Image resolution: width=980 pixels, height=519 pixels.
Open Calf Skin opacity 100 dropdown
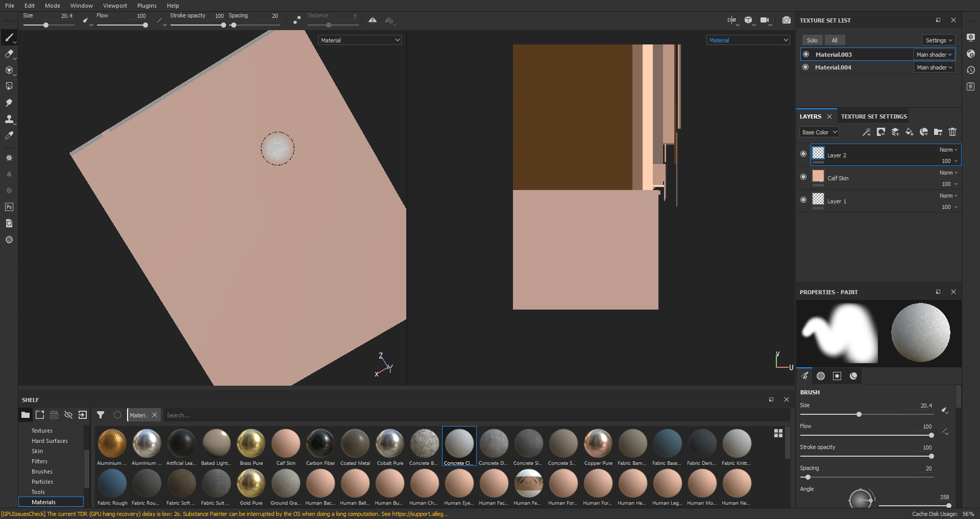[x=949, y=184]
